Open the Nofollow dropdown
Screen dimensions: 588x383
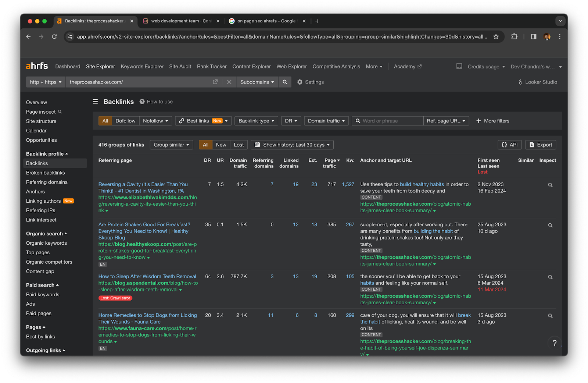pos(155,121)
